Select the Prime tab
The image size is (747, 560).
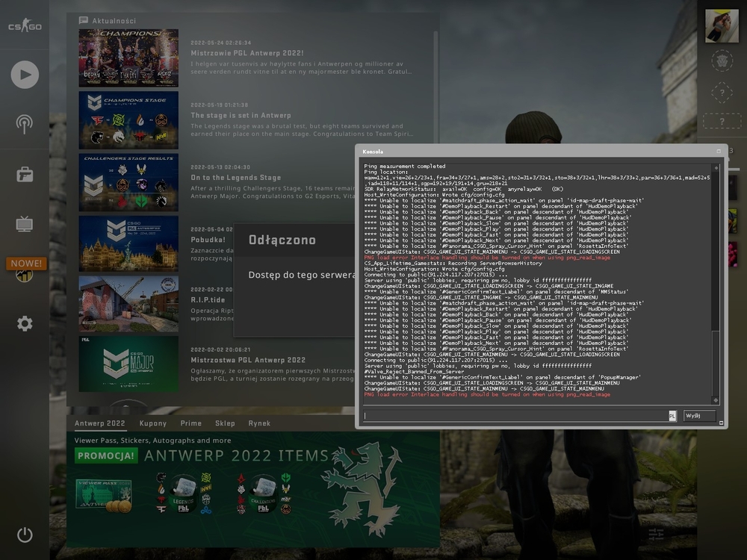click(x=191, y=423)
